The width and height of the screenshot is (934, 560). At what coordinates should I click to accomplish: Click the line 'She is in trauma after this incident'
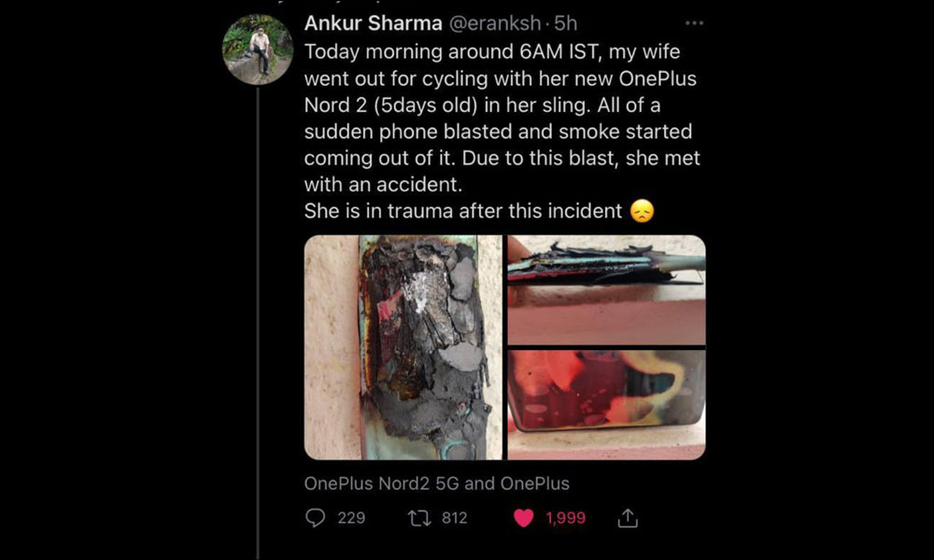[462, 212]
